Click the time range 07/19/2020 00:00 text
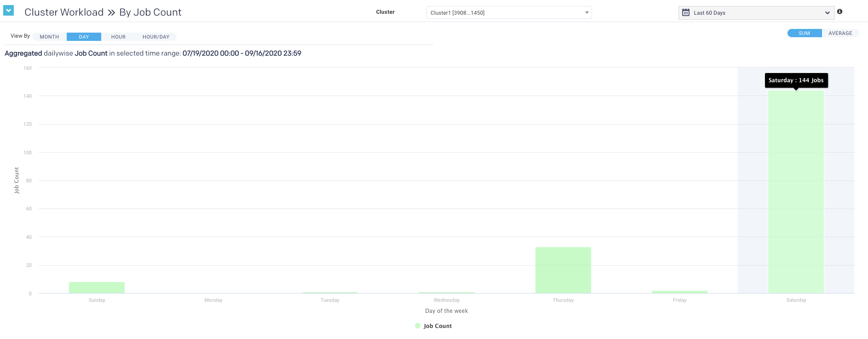This screenshot has height=339, width=868. 211,53
